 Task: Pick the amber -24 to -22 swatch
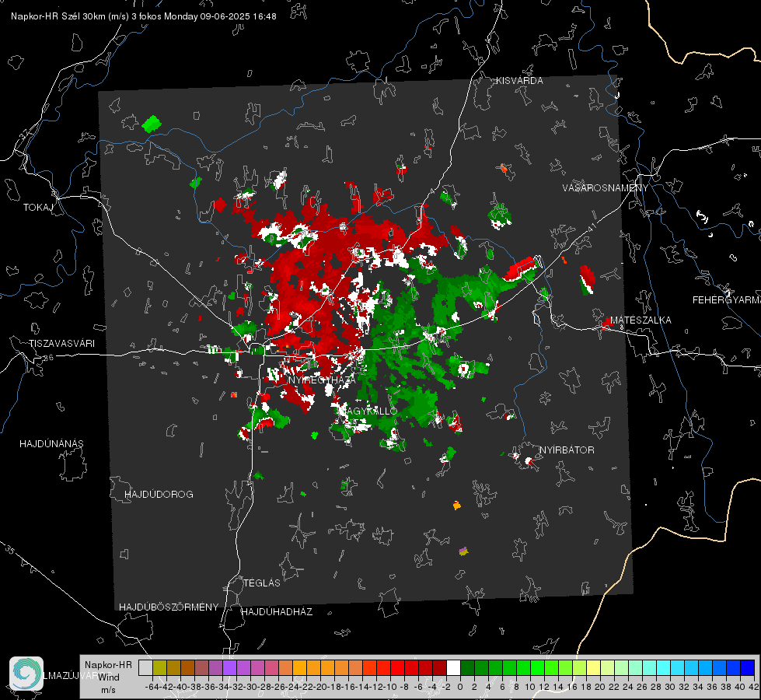(299, 667)
